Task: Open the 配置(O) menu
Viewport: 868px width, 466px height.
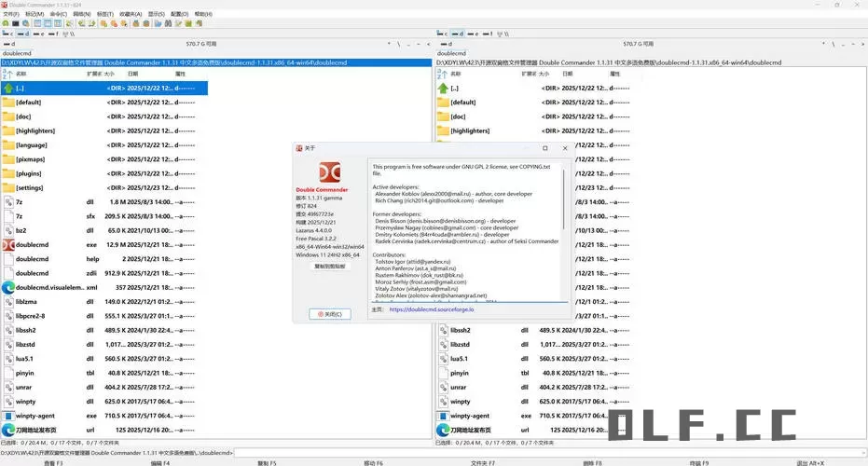Action: pyautogui.click(x=179, y=14)
